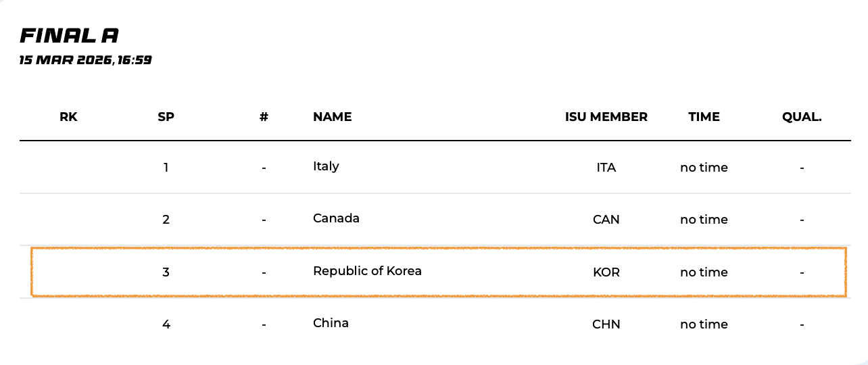Select the Canada team name

point(336,218)
